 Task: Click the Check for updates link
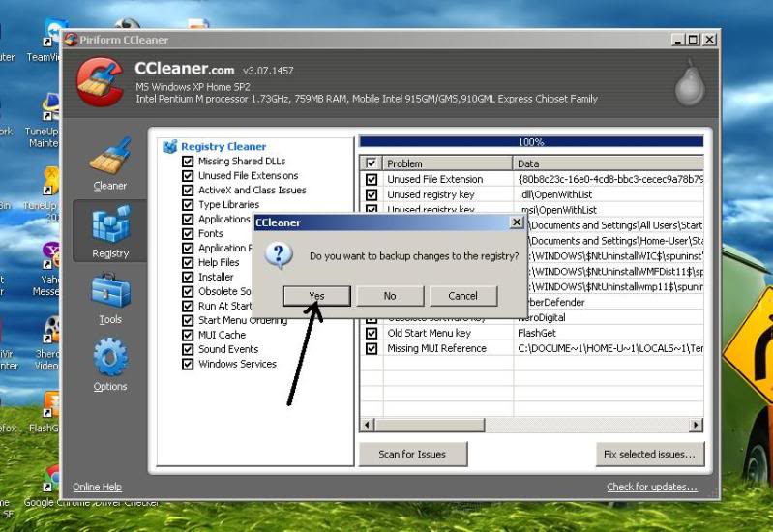coord(651,487)
